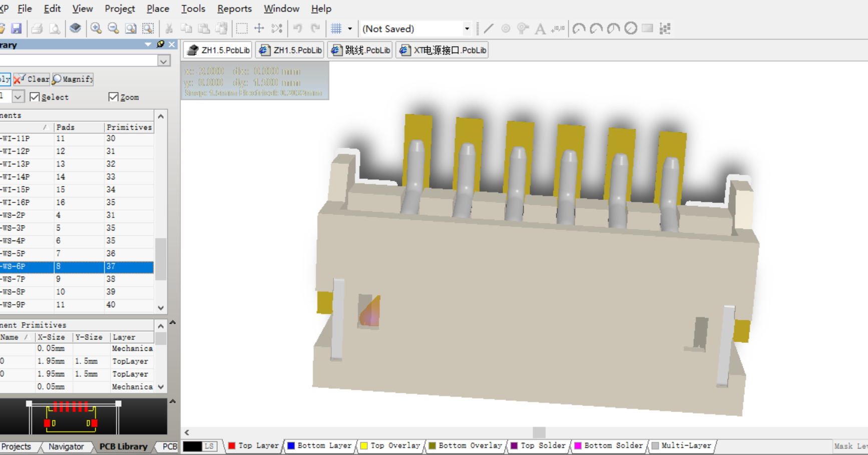Switch to the 跳线.PcbLib document tab
Viewport: 868px width, 455px height.
(x=360, y=50)
